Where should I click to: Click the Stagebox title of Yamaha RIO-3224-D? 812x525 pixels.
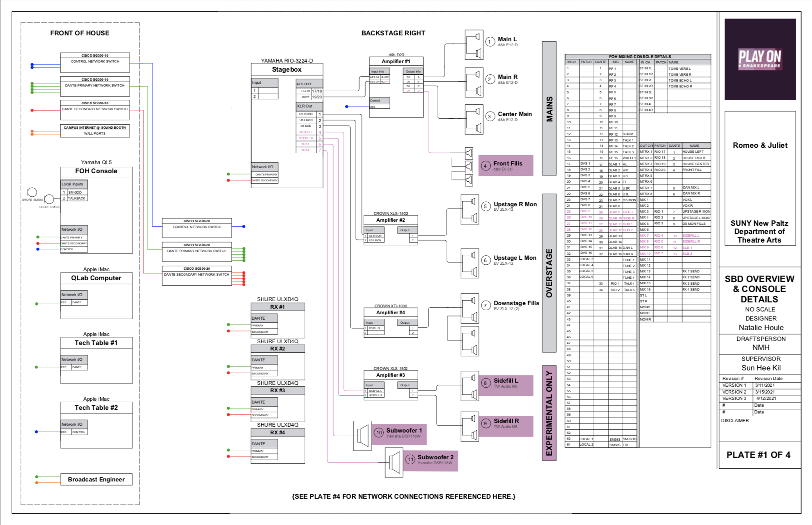coord(287,69)
